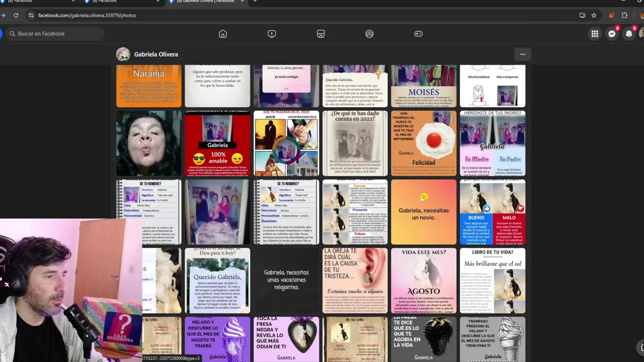This screenshot has width=644, height=362.
Task: Open the alma gemela ya está contigo photo
Action: (286, 86)
